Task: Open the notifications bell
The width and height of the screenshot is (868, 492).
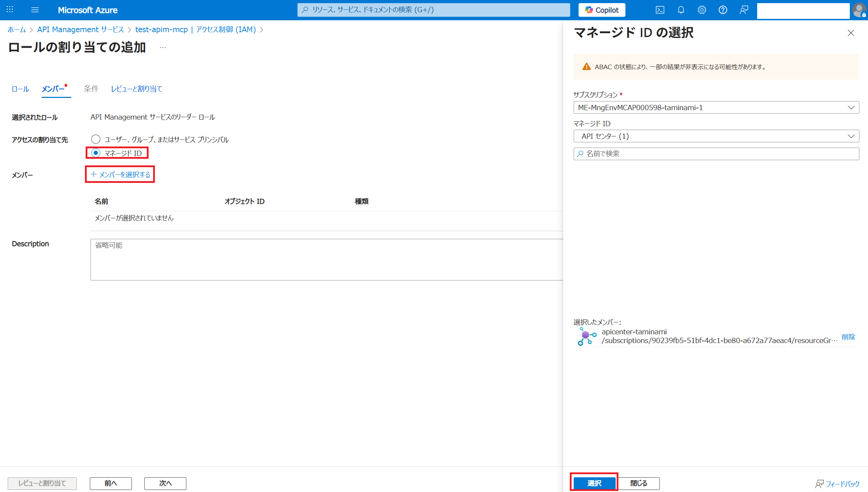Action: 681,10
